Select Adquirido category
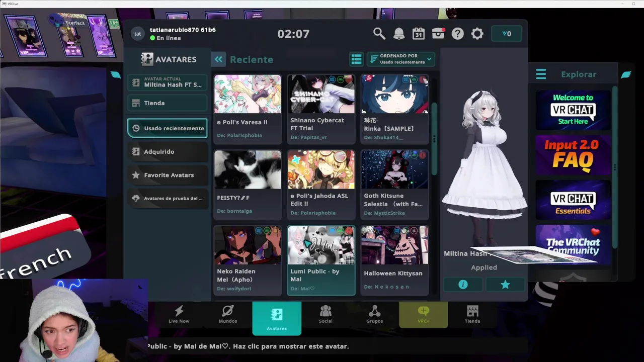The width and height of the screenshot is (644, 362). [168, 151]
